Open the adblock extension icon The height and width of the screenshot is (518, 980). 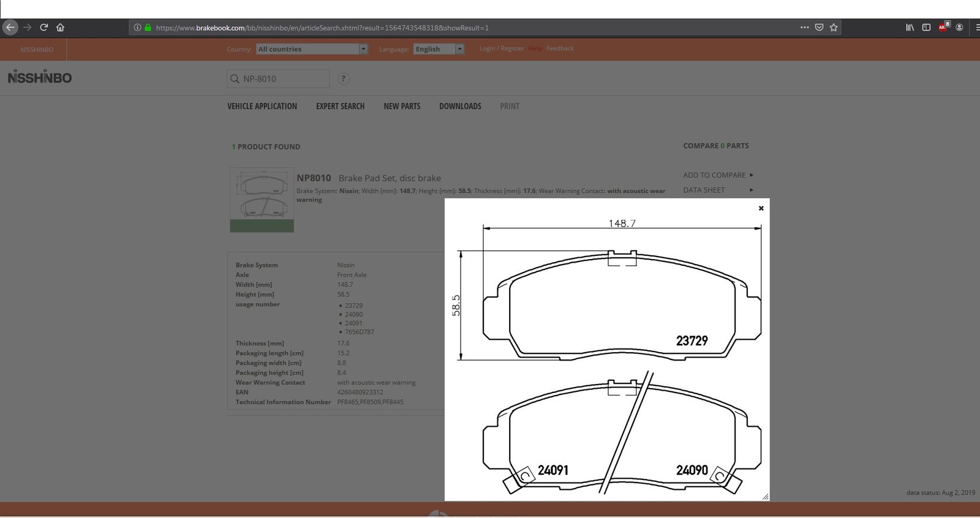click(x=943, y=27)
